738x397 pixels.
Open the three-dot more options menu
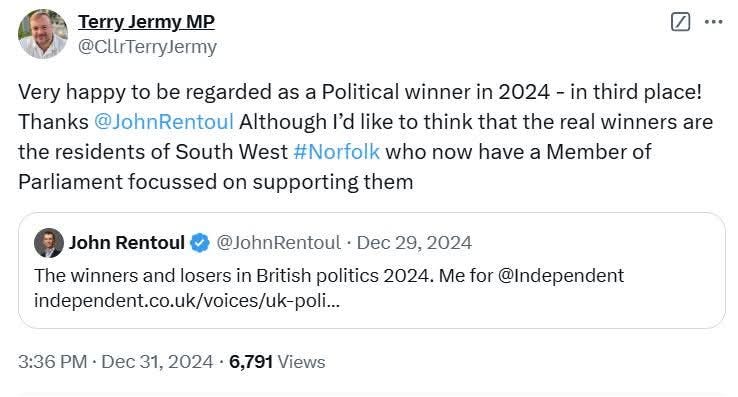(714, 22)
